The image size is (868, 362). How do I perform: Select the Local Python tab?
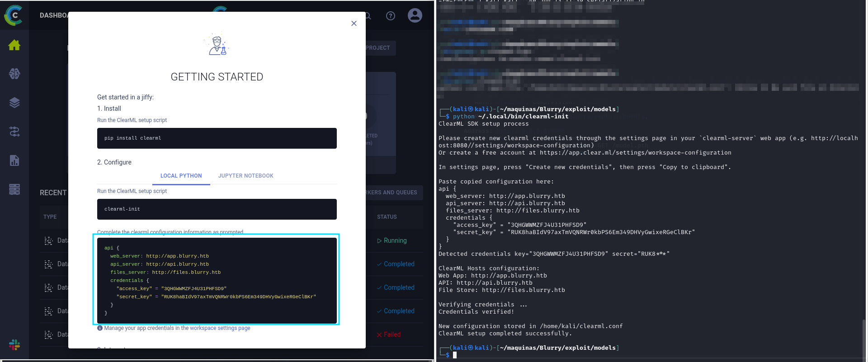pos(181,176)
